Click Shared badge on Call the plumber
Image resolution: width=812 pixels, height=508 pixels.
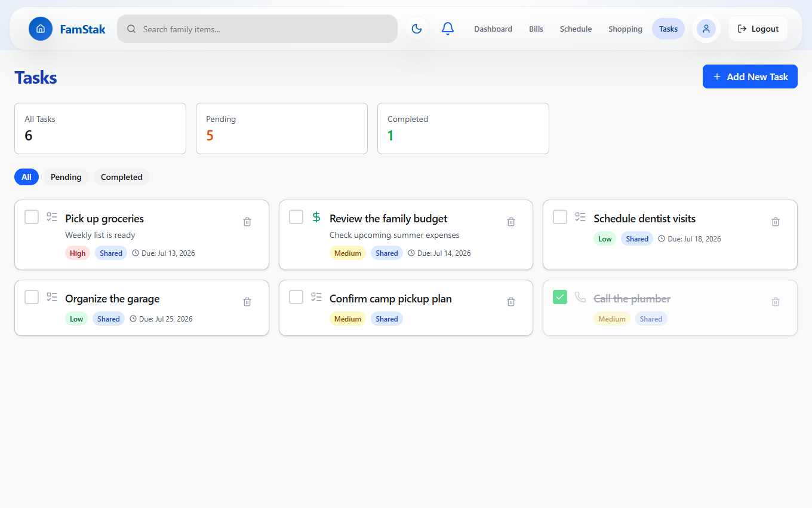(x=651, y=319)
